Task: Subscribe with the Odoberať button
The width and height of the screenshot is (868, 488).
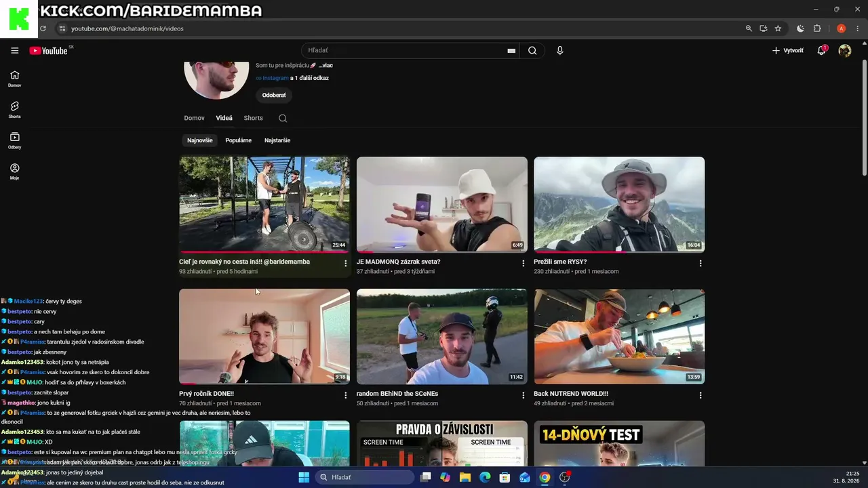Action: click(274, 95)
